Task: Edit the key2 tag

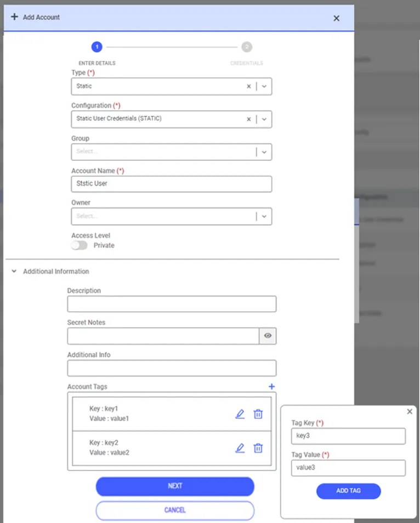Action: pyautogui.click(x=240, y=448)
